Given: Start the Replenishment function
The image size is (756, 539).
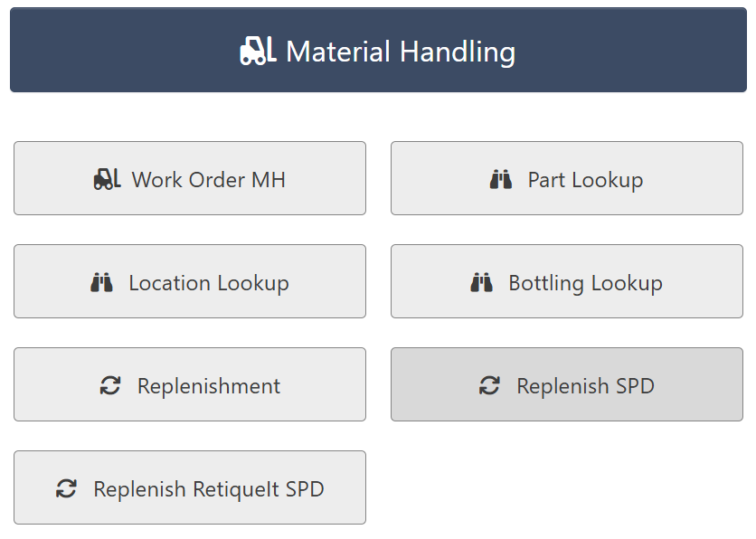Looking at the screenshot, I should pyautogui.click(x=190, y=384).
